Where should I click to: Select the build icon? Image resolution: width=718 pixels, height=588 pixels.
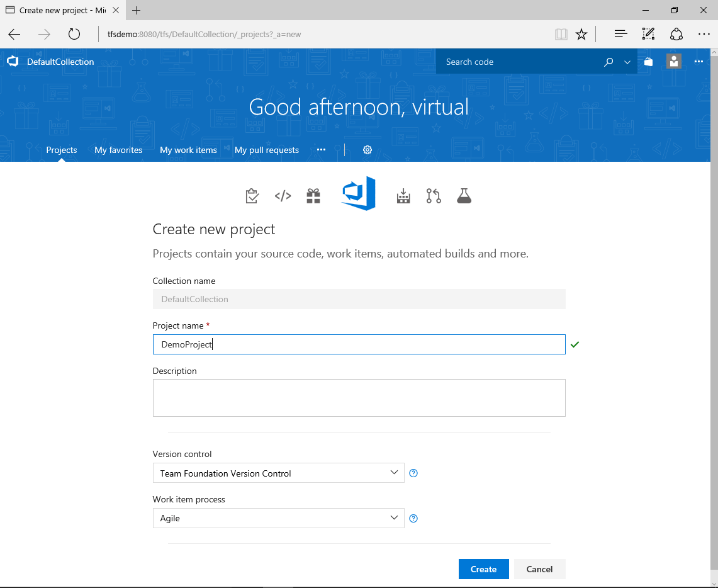(403, 196)
